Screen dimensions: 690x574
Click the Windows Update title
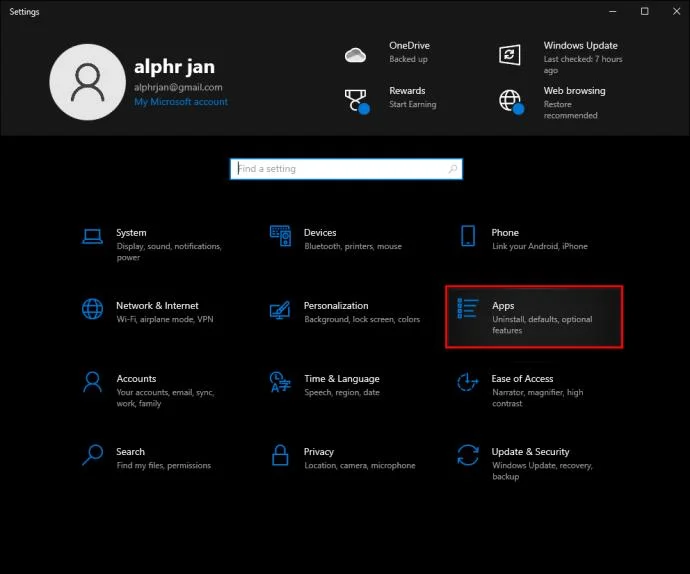[x=580, y=45]
